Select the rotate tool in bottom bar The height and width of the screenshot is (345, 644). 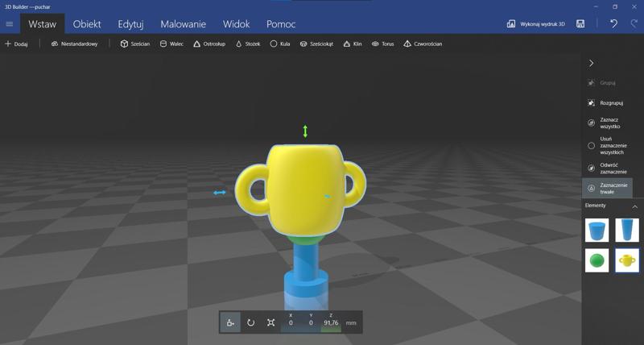250,322
